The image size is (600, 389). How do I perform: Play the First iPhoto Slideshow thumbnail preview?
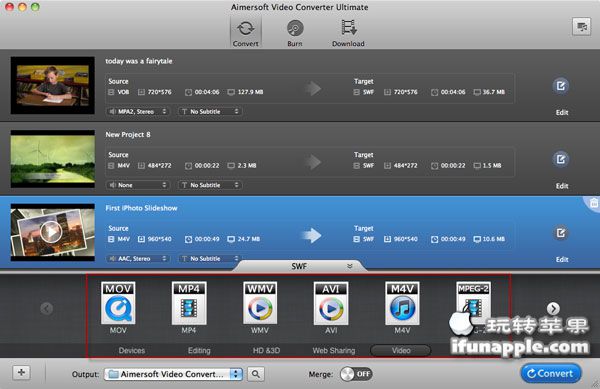click(51, 232)
